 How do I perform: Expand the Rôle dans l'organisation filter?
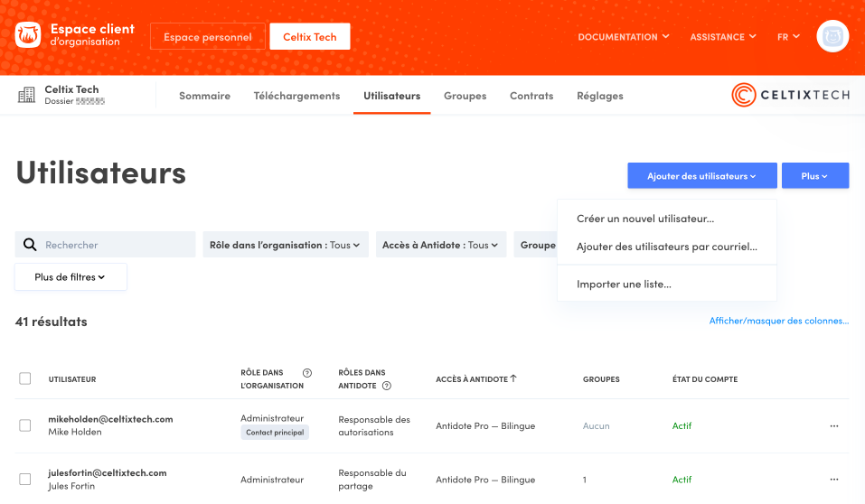click(285, 245)
